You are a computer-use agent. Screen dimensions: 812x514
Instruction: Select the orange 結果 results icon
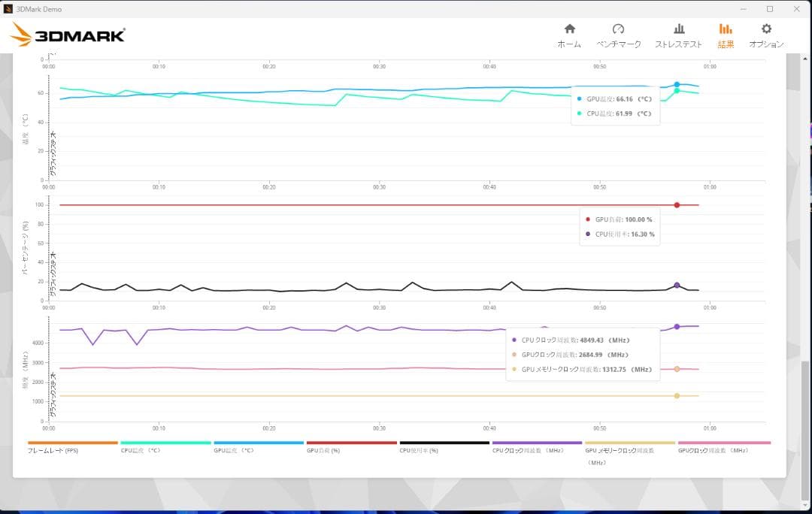pos(726,35)
